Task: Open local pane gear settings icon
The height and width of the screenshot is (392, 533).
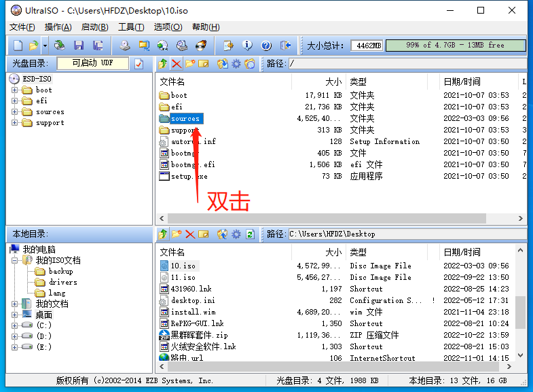Action: [236, 234]
